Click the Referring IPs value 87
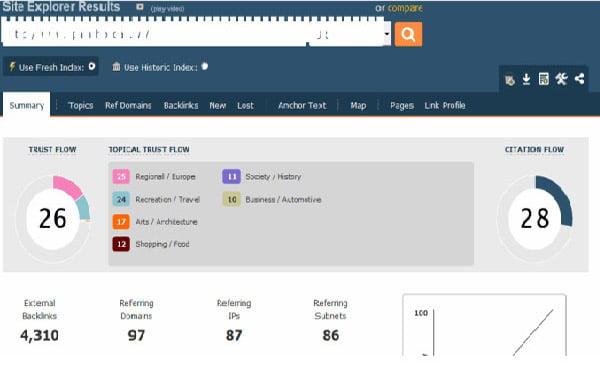Viewport: 600px width, 380px height. 234,335
